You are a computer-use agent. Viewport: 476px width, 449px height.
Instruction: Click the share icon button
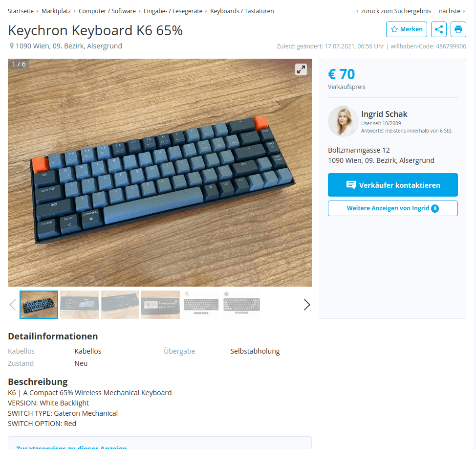coord(439,29)
